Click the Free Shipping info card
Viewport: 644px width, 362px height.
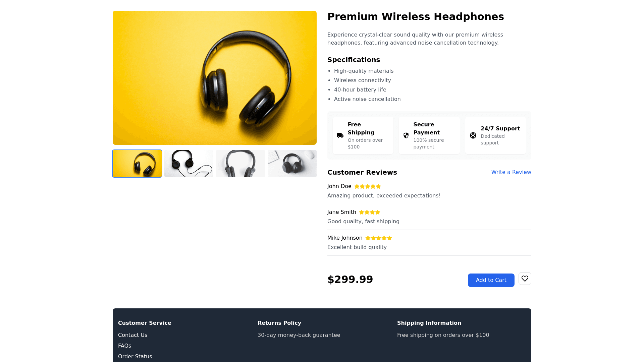click(363, 135)
